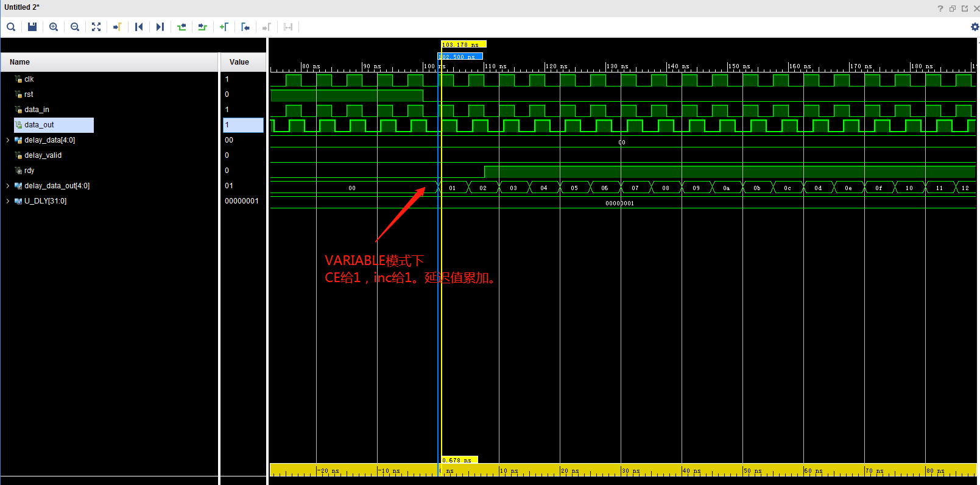The height and width of the screenshot is (485, 980).
Task: Select the Untitled 2* tab
Action: [22, 7]
